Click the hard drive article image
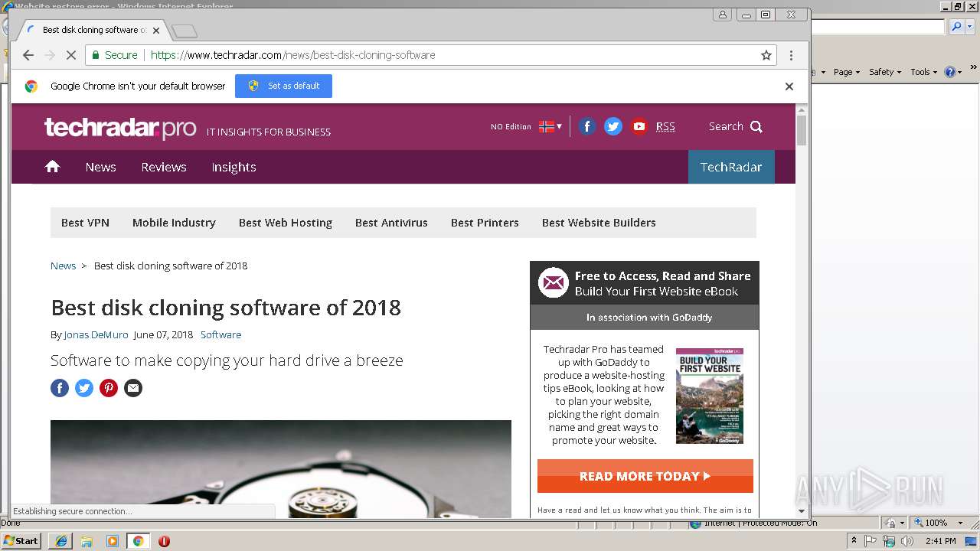The height and width of the screenshot is (551, 980). click(281, 469)
